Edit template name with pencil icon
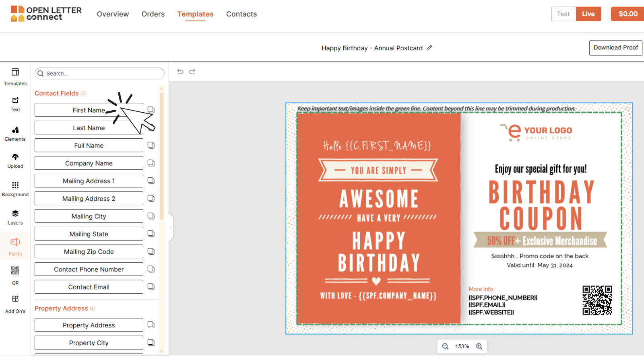Screen dimensions: 644x362 point(429,48)
